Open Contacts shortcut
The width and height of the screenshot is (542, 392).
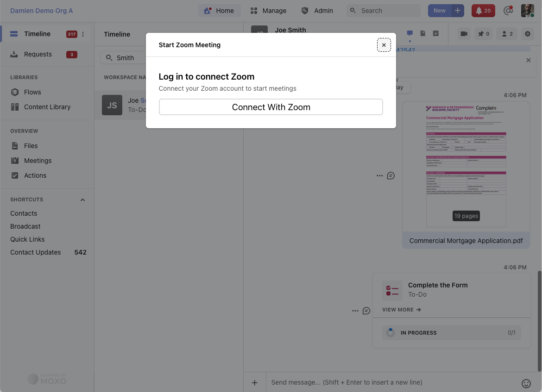(x=24, y=213)
